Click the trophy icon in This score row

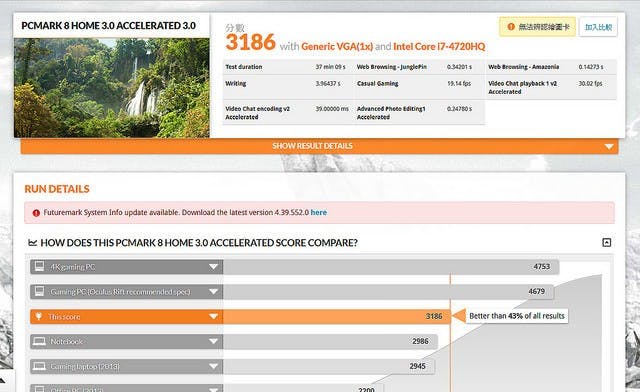[39, 316]
